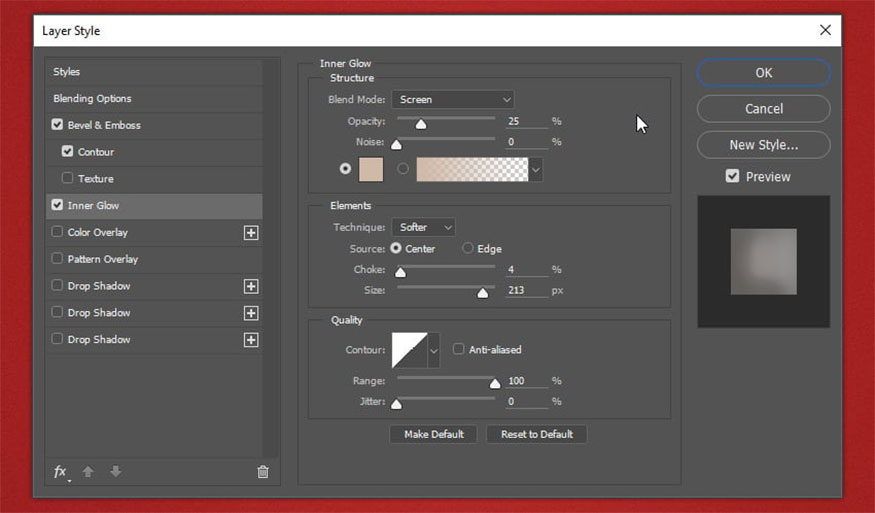Enable the Texture checkbox
Image resolution: width=875 pixels, height=513 pixels.
point(67,179)
